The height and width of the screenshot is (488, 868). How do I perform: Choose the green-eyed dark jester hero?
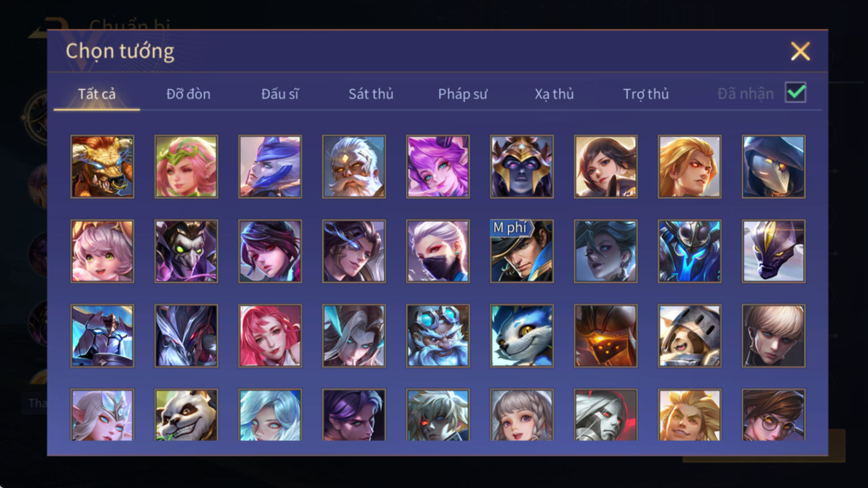coord(186,251)
